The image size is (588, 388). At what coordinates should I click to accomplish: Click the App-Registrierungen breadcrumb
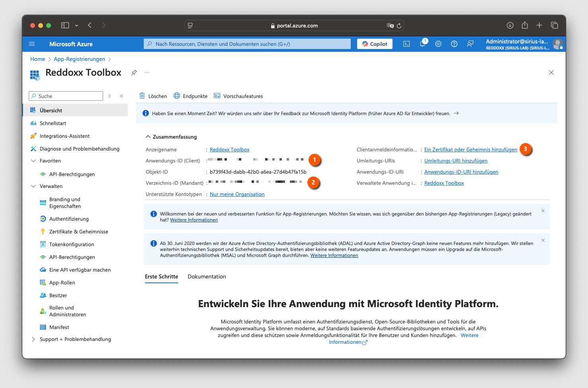[79, 59]
